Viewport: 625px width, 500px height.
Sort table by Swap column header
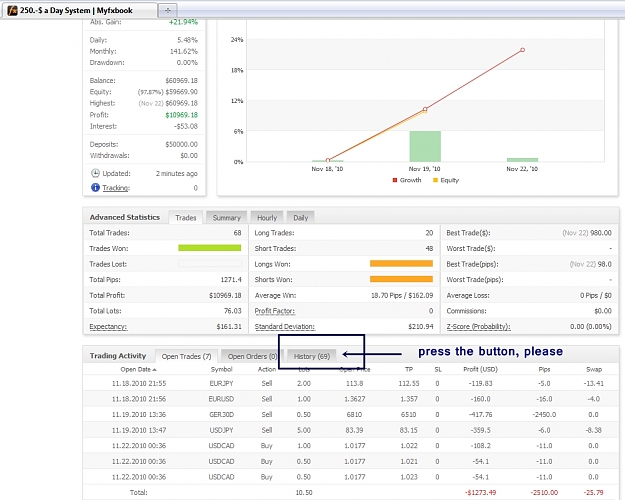pyautogui.click(x=594, y=370)
